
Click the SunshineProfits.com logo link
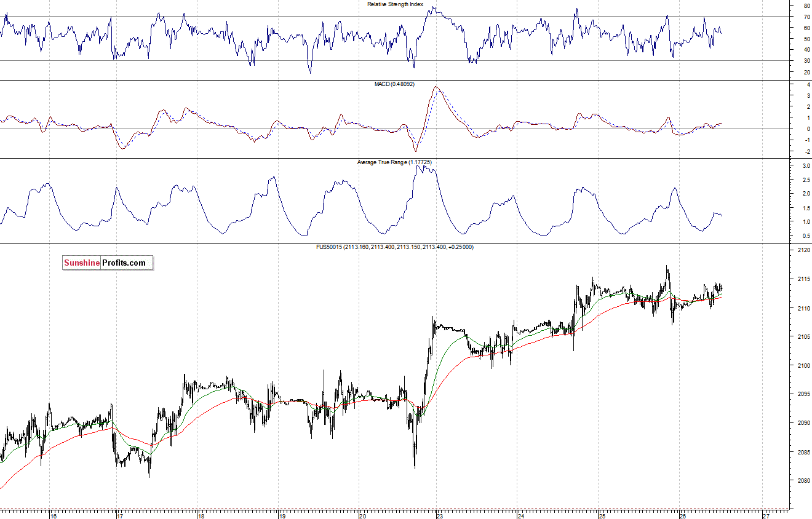point(108,263)
